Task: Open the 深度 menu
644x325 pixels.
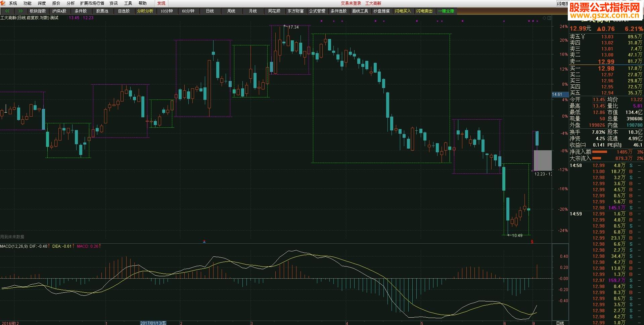Action: click(42, 3)
